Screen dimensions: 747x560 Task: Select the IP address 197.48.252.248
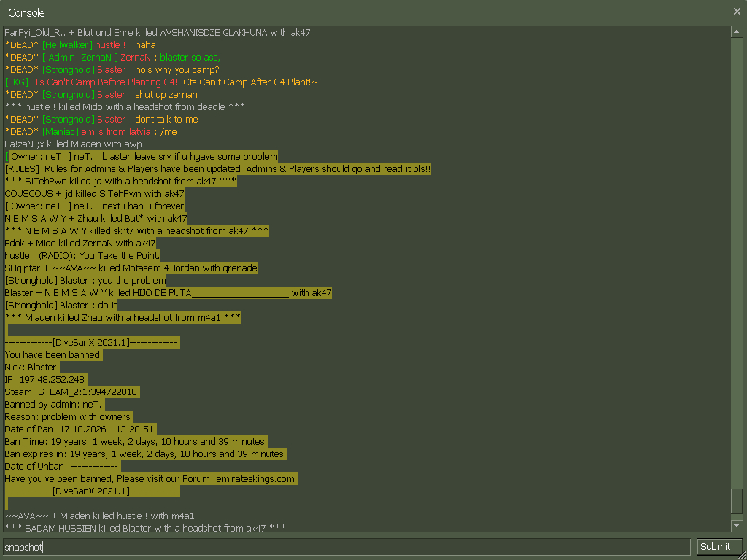(52, 379)
